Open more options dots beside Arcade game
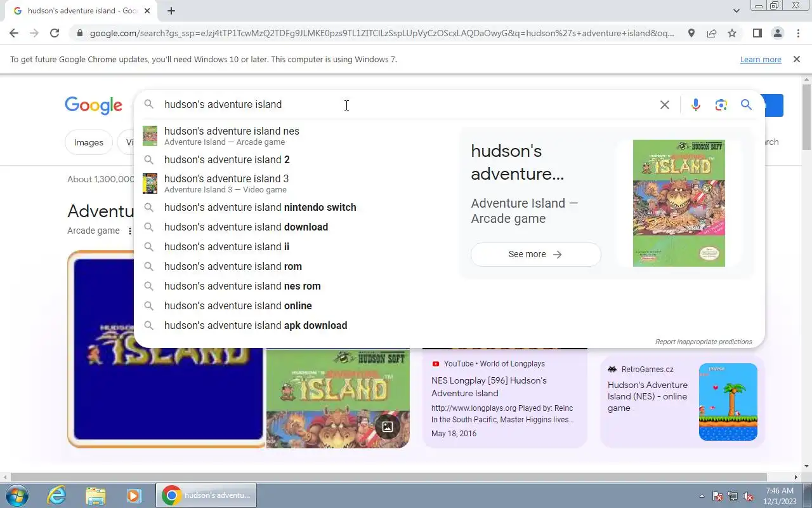The height and width of the screenshot is (508, 812). click(x=130, y=231)
